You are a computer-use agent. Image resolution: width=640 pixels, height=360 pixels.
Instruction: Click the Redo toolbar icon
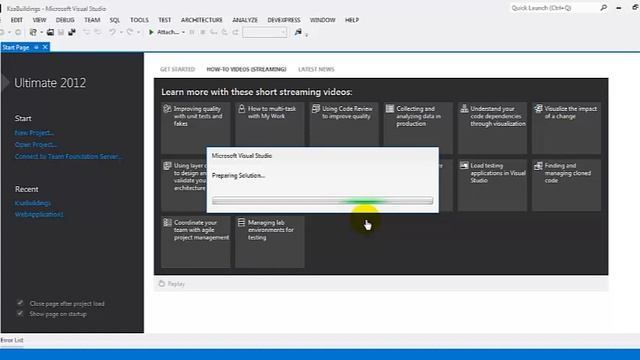(x=130, y=32)
